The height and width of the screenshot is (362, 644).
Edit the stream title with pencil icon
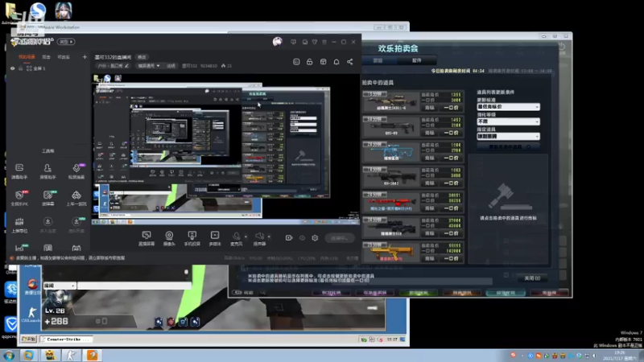126,66
